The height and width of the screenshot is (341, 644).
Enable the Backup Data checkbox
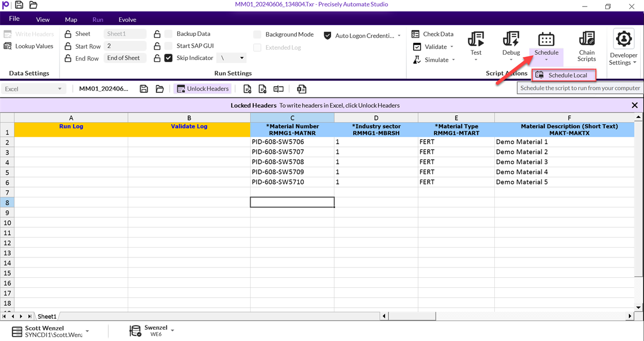tap(169, 33)
